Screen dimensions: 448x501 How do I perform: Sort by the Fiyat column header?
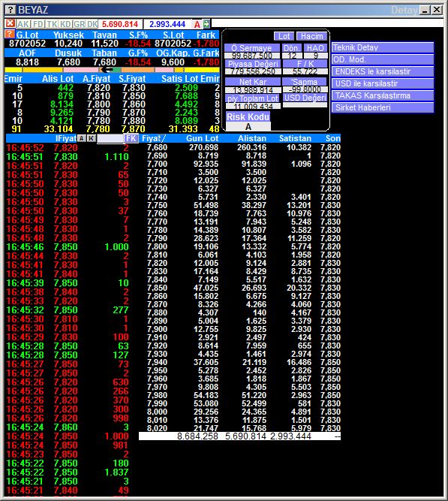tap(154, 138)
